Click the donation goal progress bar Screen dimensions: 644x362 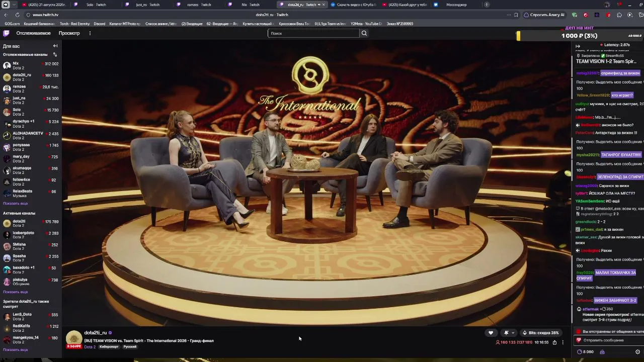coord(580,36)
